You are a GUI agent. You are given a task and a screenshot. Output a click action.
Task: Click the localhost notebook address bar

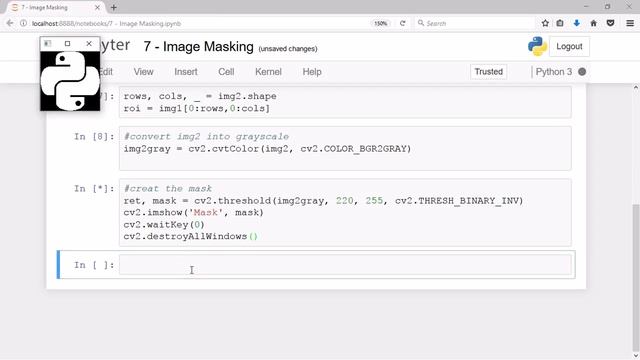coord(196,23)
